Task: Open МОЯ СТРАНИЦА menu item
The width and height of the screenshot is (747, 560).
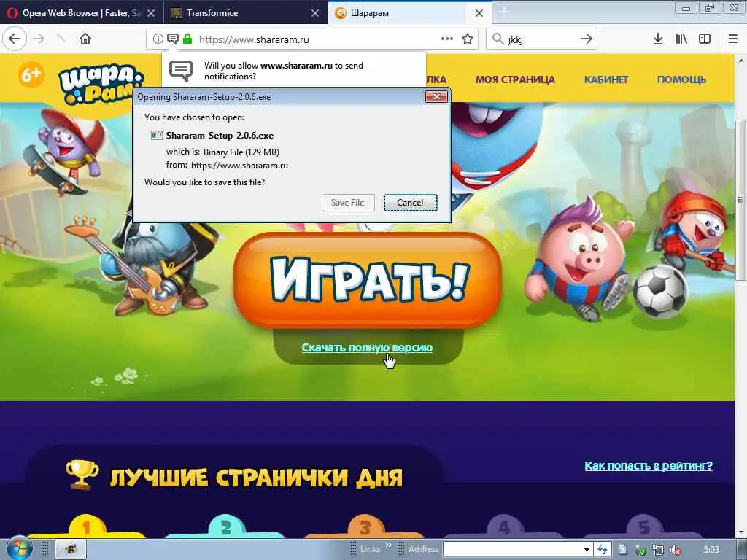Action: (515, 79)
